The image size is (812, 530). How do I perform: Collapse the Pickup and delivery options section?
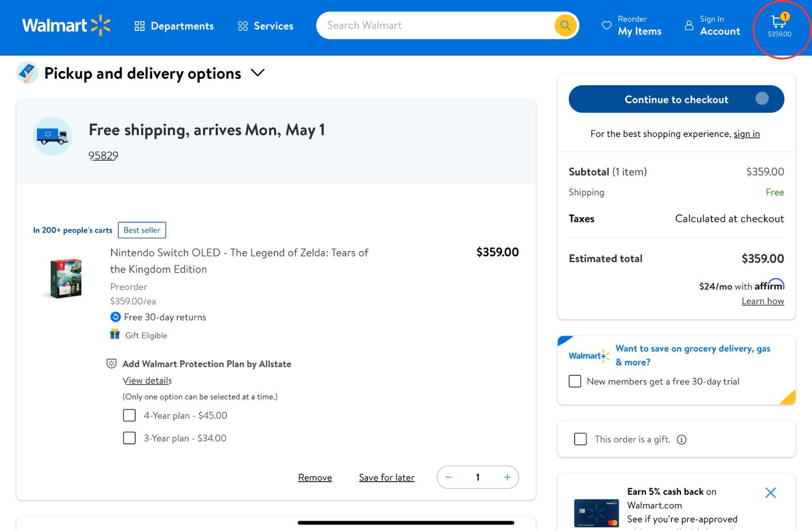click(258, 73)
